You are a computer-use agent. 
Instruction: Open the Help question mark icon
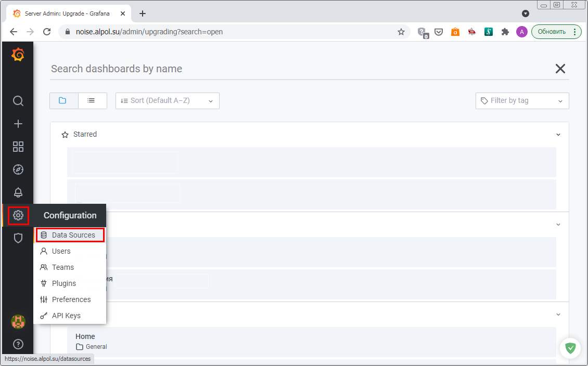tap(18, 344)
